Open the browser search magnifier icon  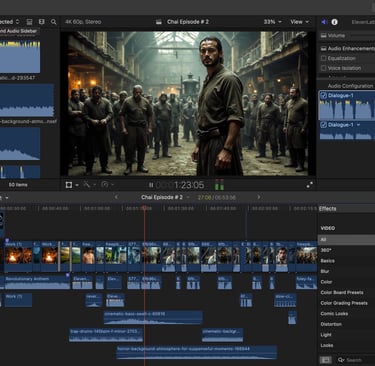54,22
